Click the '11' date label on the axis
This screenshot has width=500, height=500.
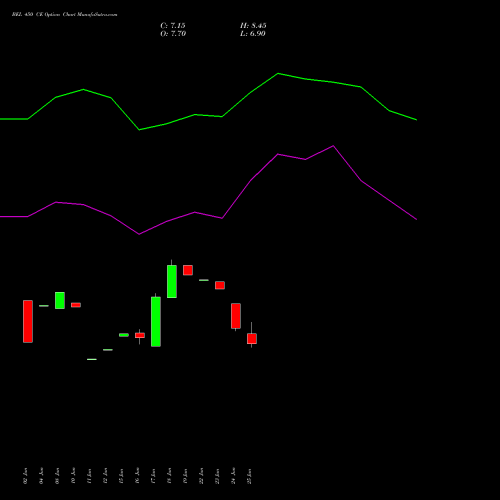pyautogui.click(x=89, y=476)
